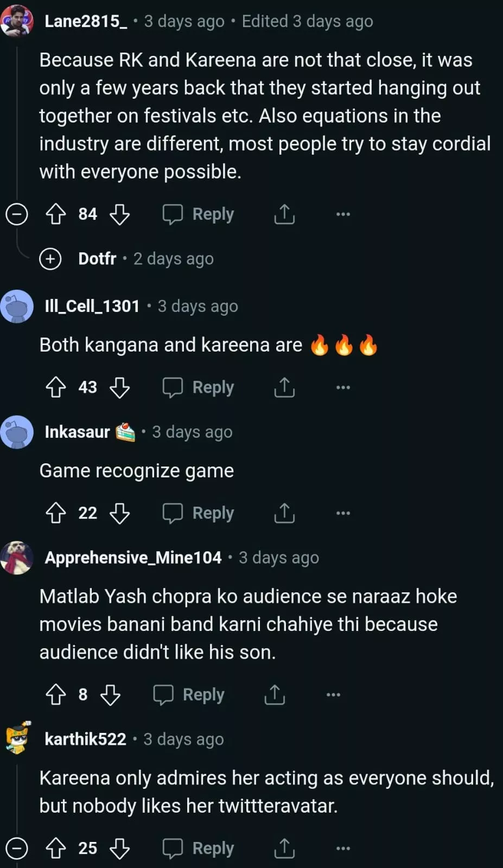View Lane2815_'s profile avatar
The width and height of the screenshot is (503, 868).
[x=17, y=22]
